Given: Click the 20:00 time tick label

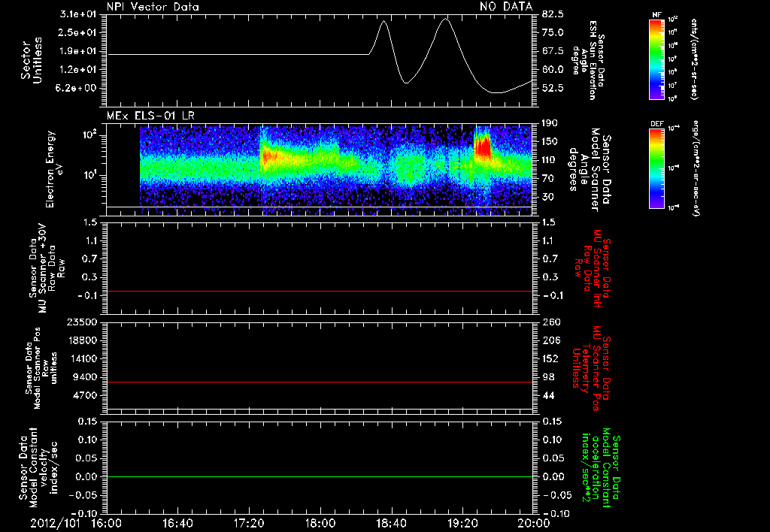Looking at the screenshot, I should pos(534,523).
